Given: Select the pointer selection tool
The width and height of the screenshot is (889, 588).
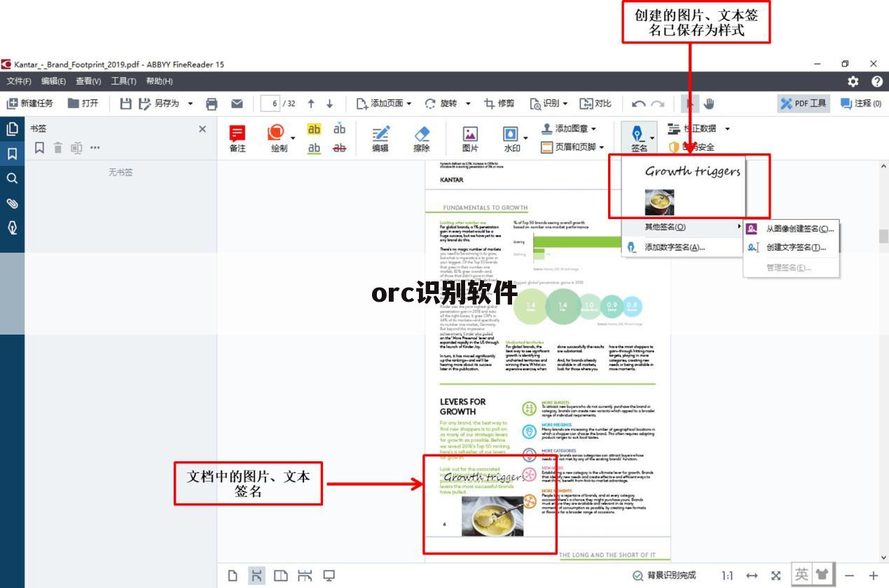Looking at the screenshot, I should pyautogui.click(x=690, y=104).
